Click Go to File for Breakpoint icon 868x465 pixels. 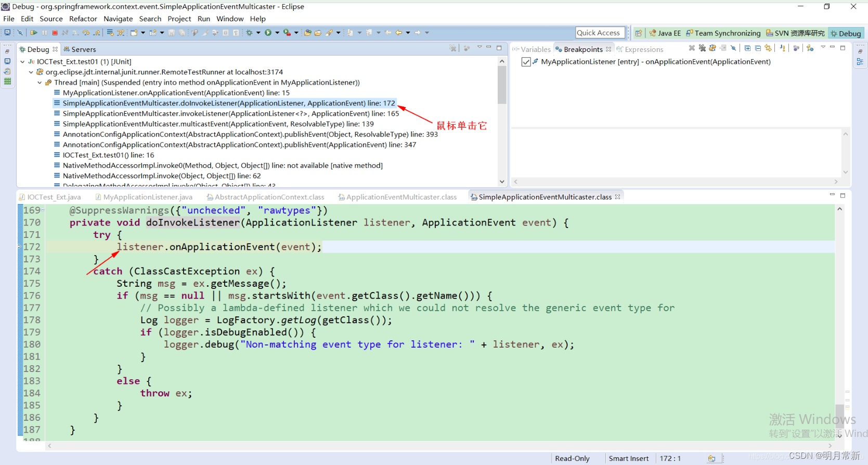click(723, 48)
